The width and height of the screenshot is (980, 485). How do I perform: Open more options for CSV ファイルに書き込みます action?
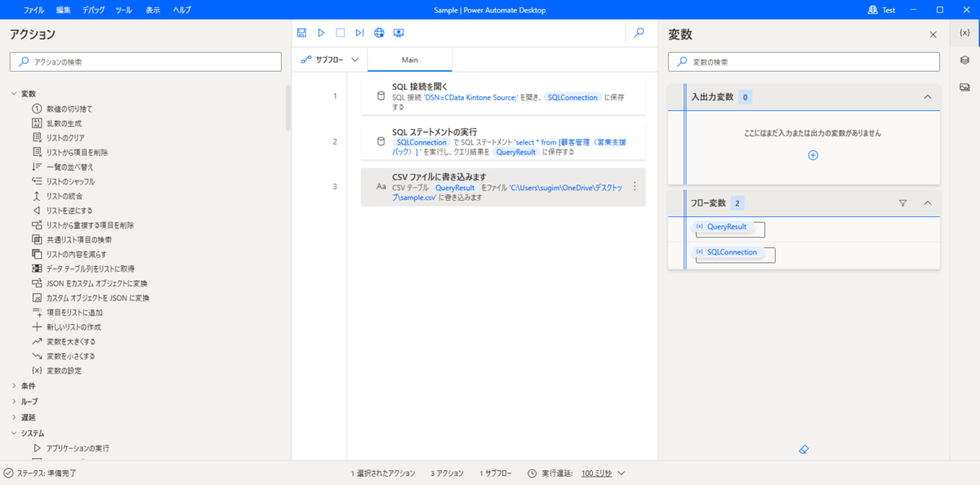coord(635,186)
